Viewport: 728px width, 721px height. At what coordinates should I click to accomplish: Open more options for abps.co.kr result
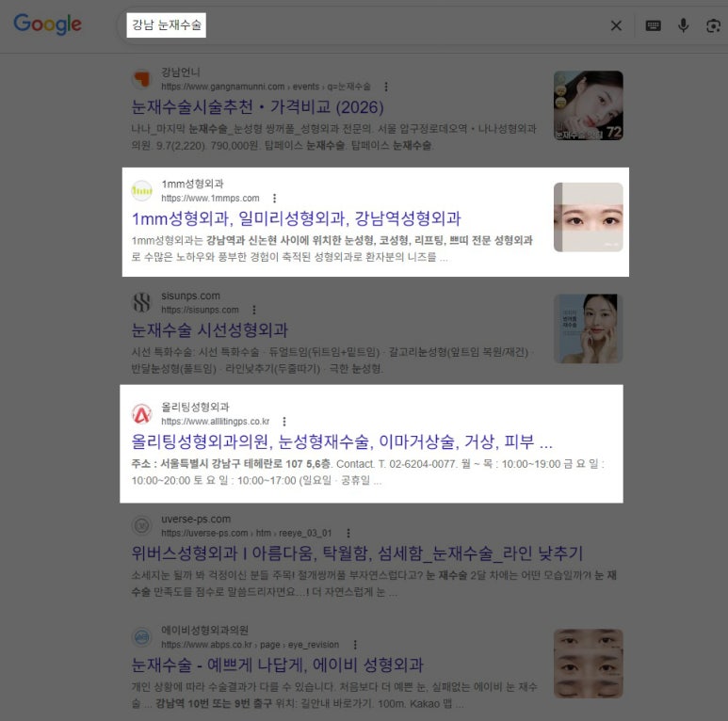(355, 645)
